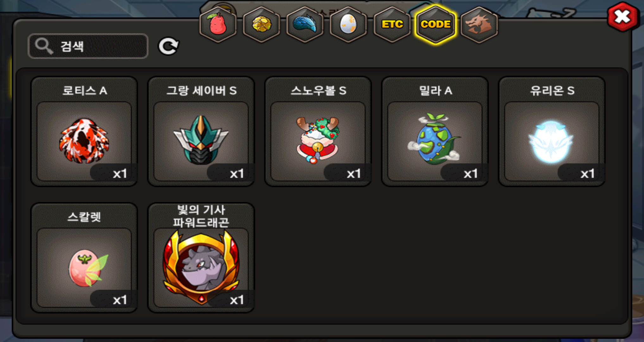Switch to the ETC tab
Screen dimensions: 644x342
point(392,25)
